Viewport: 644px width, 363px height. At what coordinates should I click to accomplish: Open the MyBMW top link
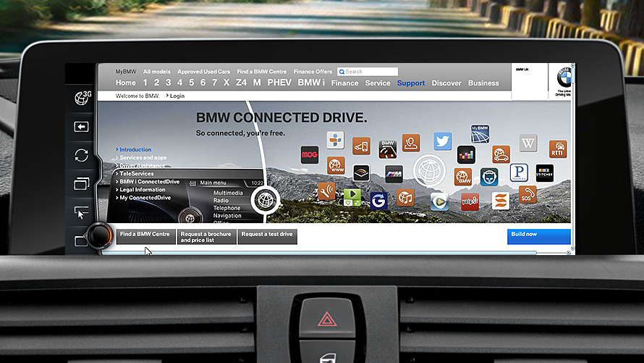126,72
